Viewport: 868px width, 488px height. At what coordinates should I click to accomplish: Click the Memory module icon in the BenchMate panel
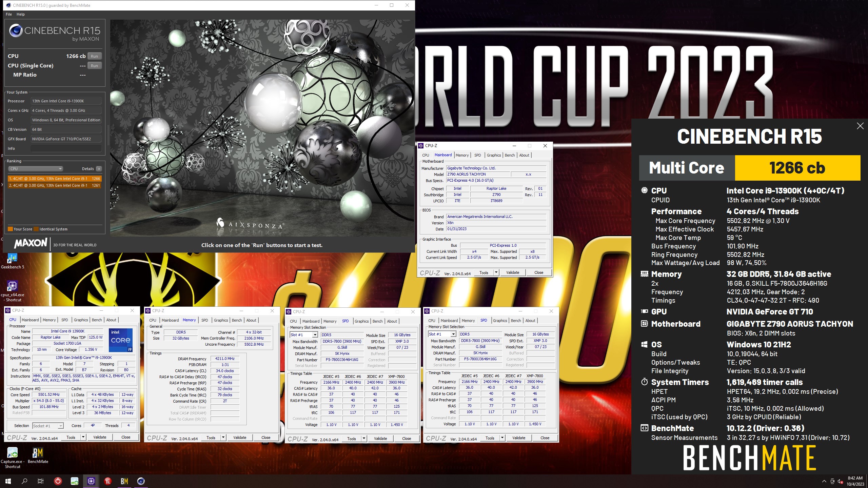pos(644,274)
